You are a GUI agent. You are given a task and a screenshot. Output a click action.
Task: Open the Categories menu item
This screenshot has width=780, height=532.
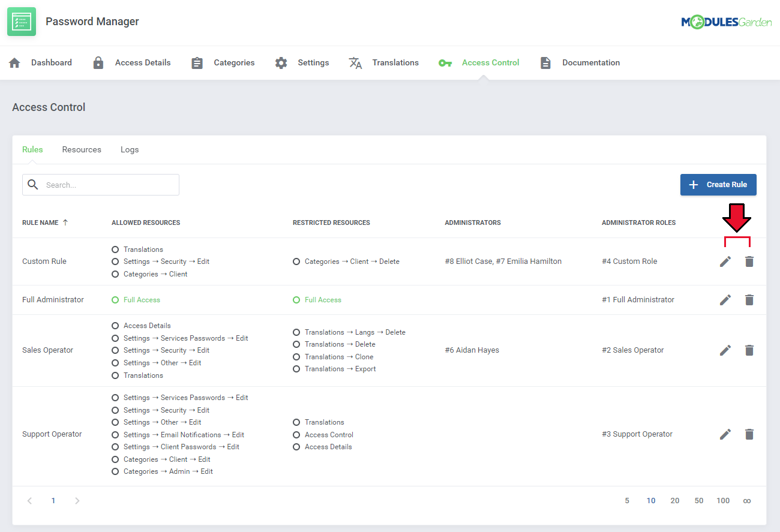pos(234,62)
